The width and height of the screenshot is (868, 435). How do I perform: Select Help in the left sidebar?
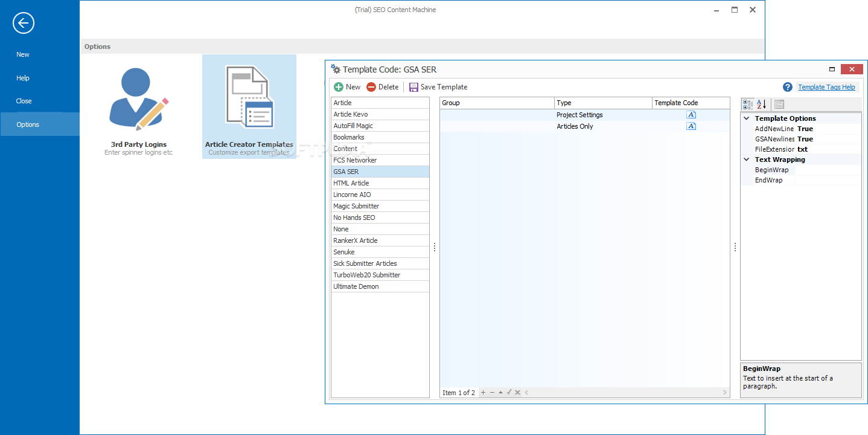(40, 78)
